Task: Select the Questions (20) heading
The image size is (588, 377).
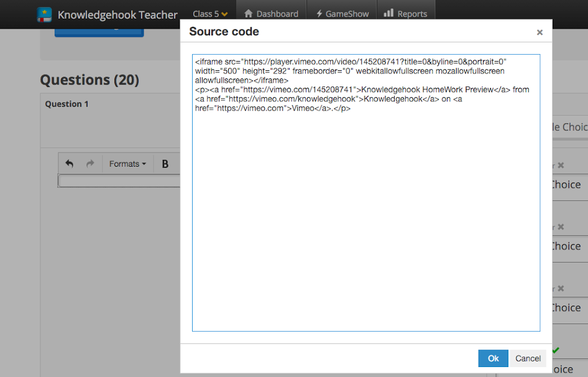Action: (x=90, y=80)
